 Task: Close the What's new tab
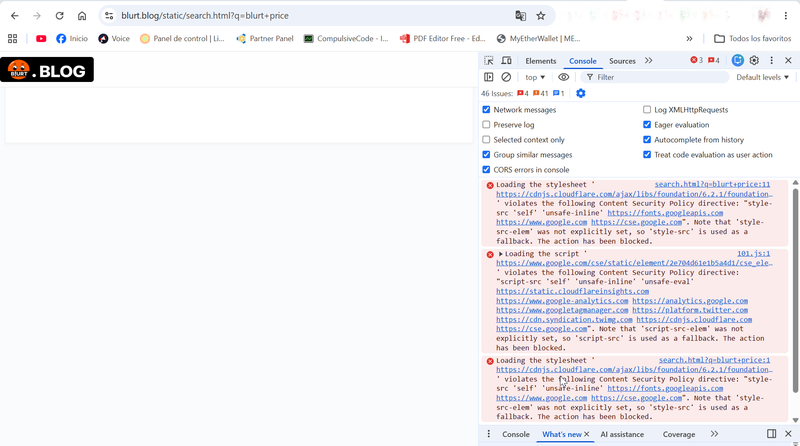click(587, 434)
